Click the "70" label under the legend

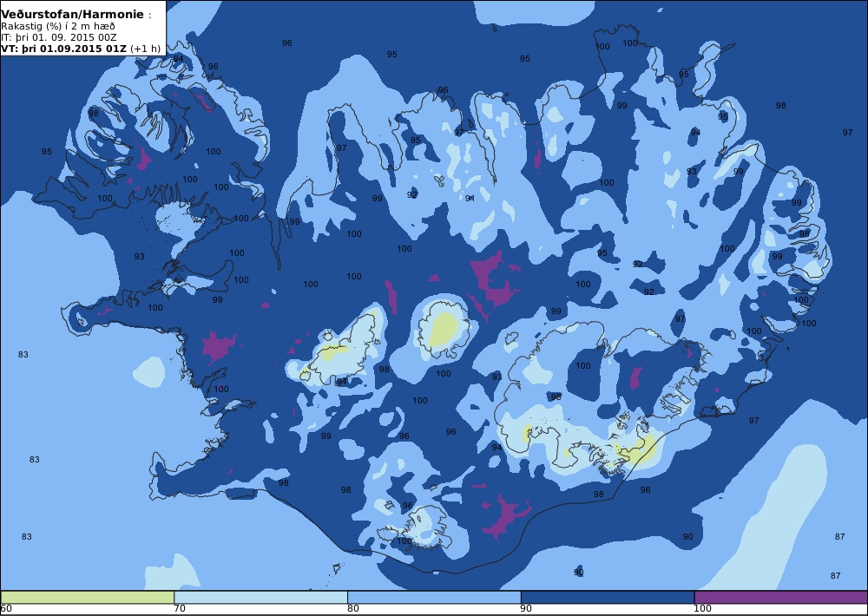(180, 609)
